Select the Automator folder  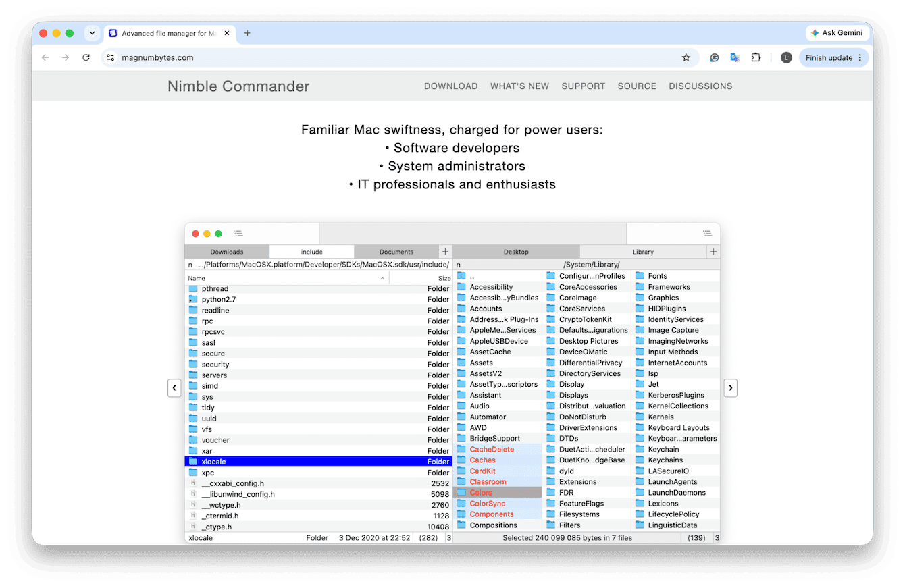coord(498,417)
